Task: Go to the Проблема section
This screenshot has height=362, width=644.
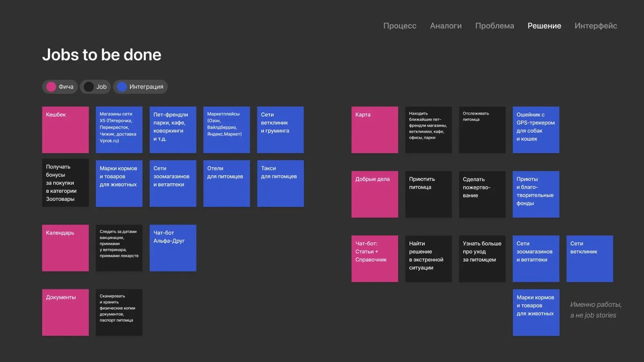Action: pyautogui.click(x=494, y=26)
